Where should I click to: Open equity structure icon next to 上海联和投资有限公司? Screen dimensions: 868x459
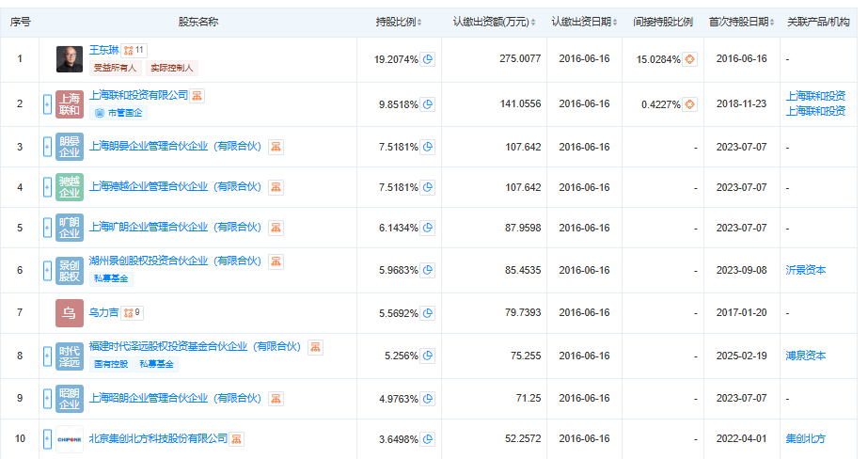[197, 96]
